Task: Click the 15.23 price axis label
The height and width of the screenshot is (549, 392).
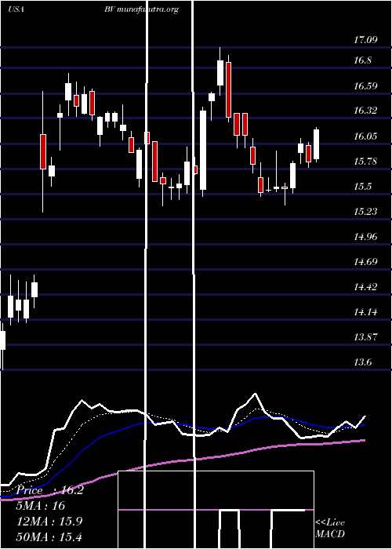Action: [365, 212]
